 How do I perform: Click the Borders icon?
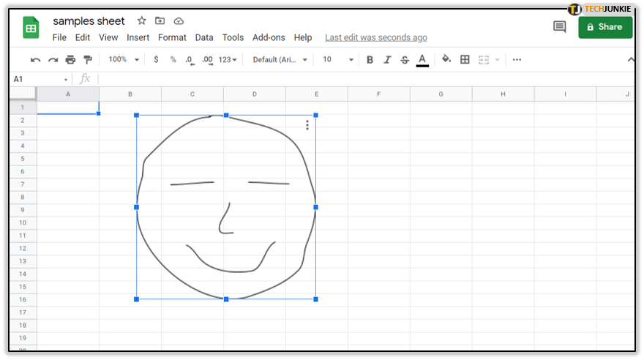pyautogui.click(x=465, y=60)
